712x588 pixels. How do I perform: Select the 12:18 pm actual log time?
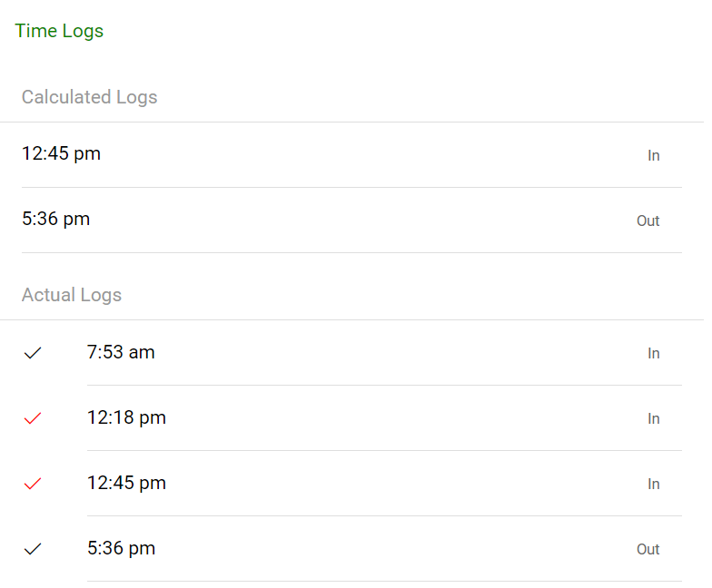tap(126, 417)
